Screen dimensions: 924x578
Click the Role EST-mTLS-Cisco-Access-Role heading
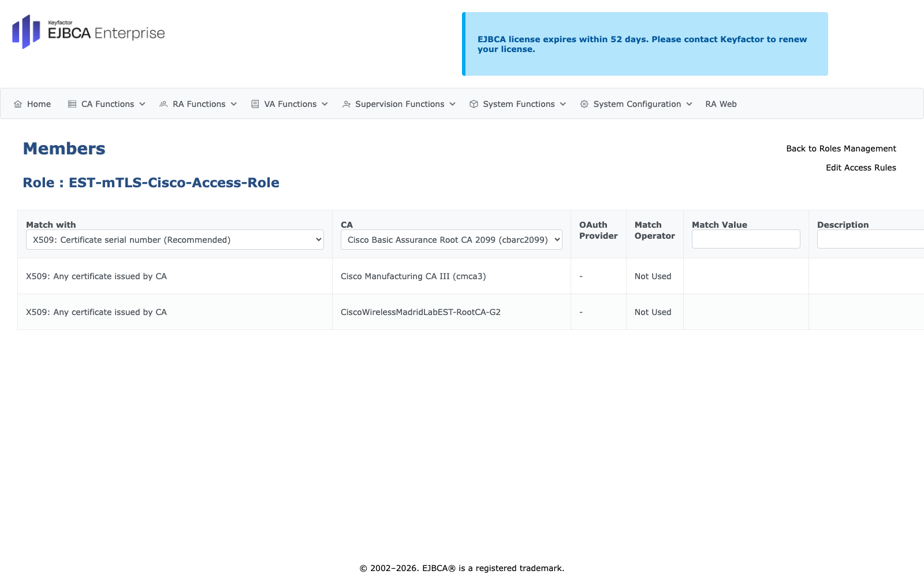click(x=151, y=183)
